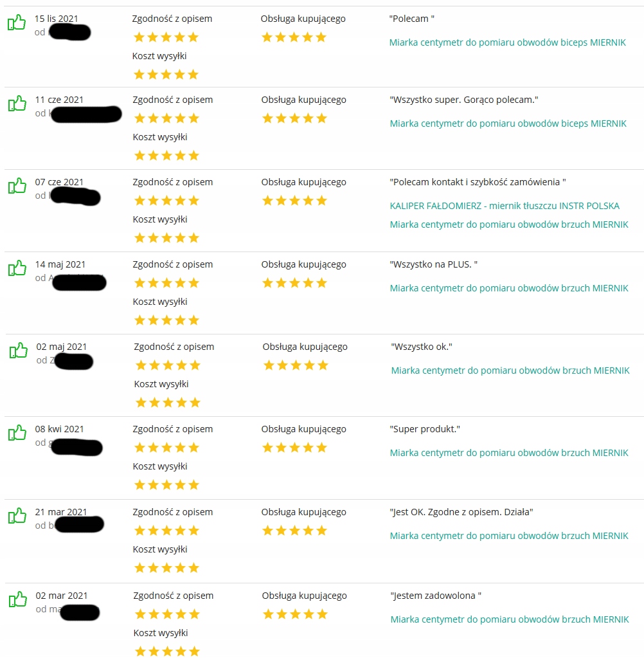Open product link under "Jest OK. Zgodne z opisem"
Image resolution: width=644 pixels, height=658 pixels.
(x=509, y=536)
